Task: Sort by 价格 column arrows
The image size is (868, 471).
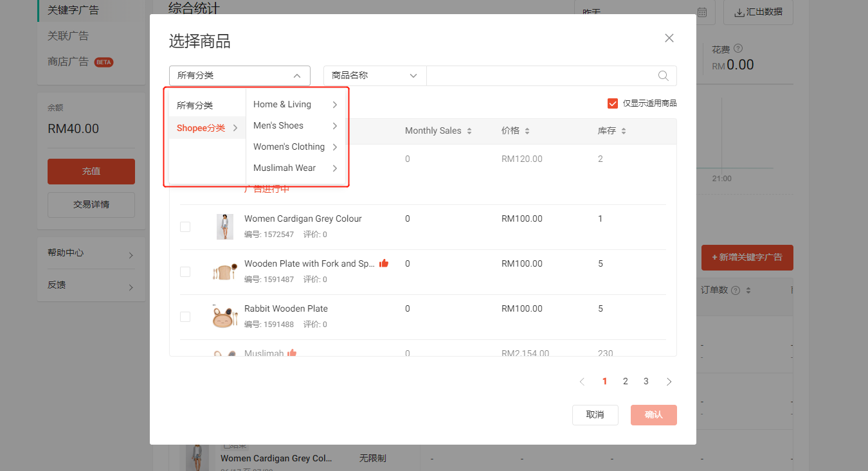Action: [x=527, y=131]
